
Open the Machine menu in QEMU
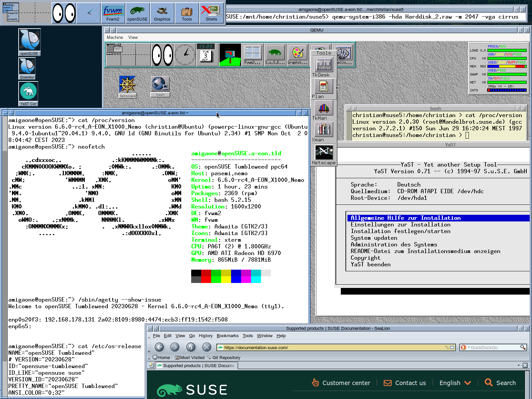point(115,38)
